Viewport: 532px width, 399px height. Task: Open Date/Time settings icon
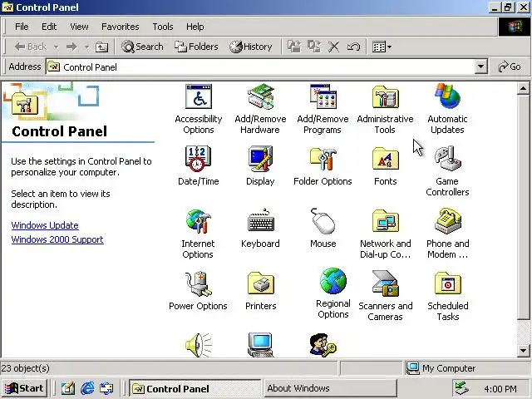click(199, 159)
